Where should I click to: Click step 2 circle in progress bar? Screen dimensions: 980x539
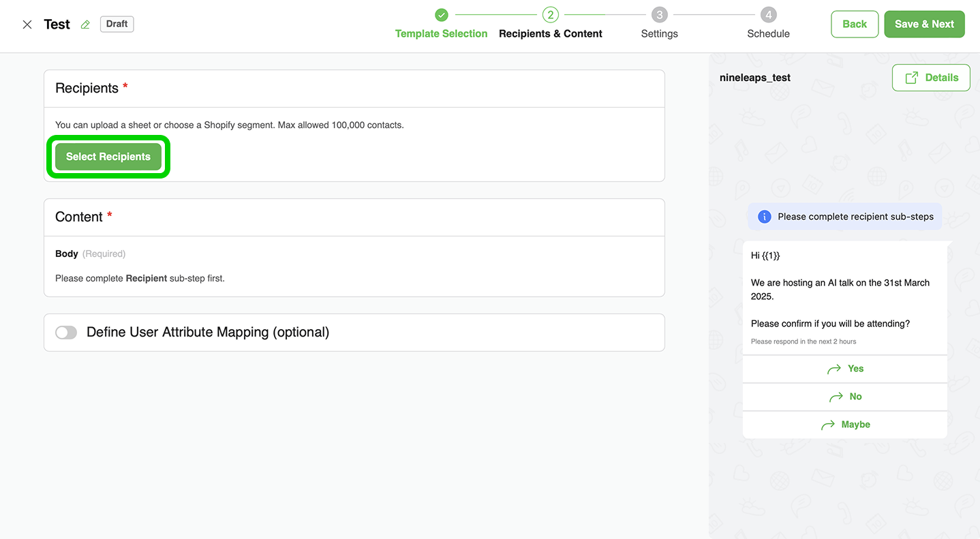click(550, 14)
